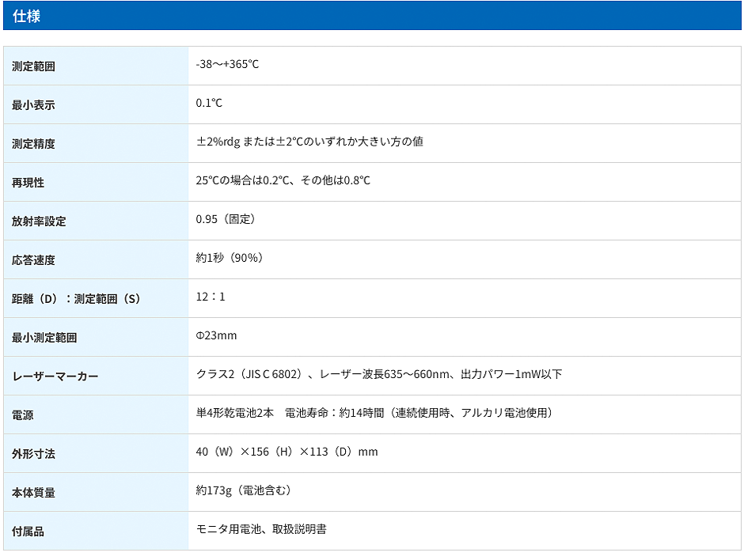Click the 約1秒（90%） value text
The height and width of the screenshot is (560, 744).
[x=229, y=258]
